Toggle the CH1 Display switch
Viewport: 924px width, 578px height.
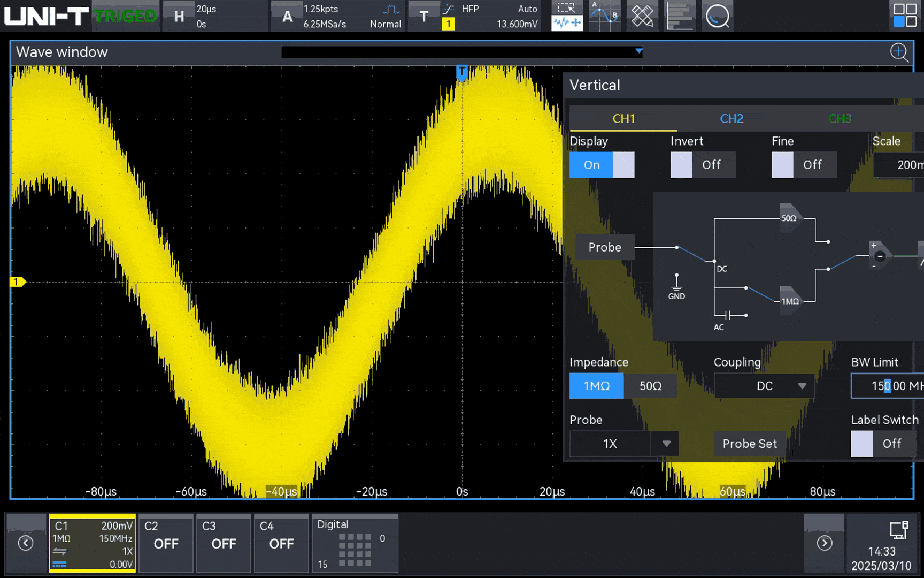click(x=602, y=165)
